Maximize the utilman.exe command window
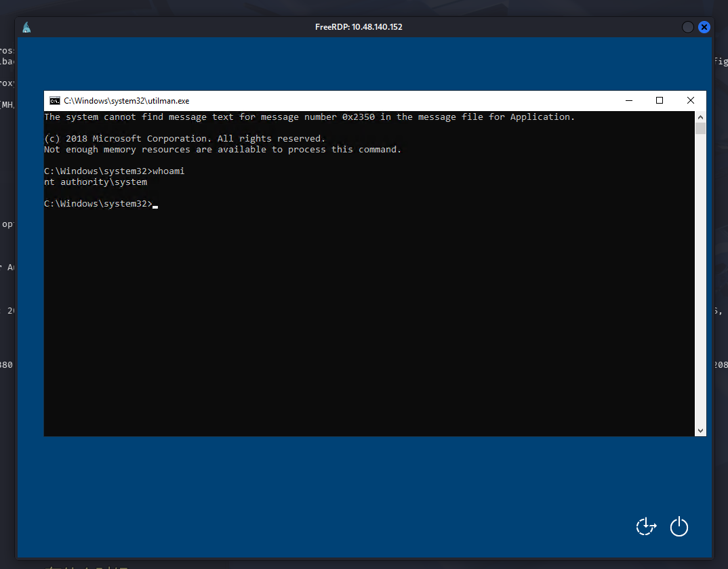Screen dimensions: 728x569 (660, 100)
